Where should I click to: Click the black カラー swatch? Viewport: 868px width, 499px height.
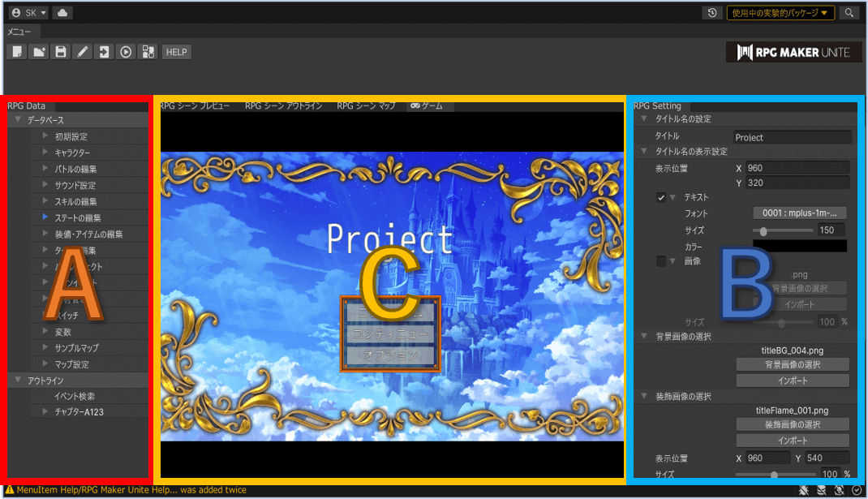pos(799,246)
